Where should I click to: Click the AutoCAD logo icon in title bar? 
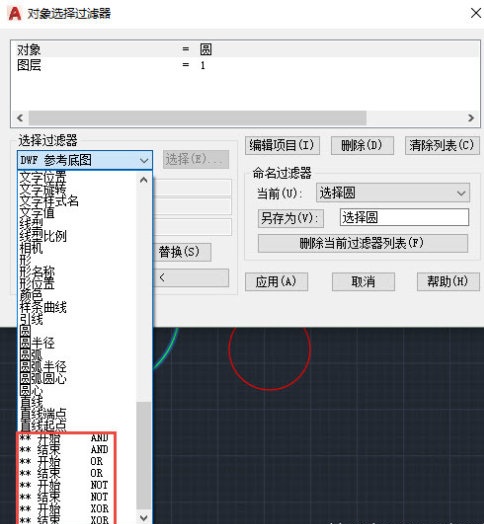tap(14, 13)
